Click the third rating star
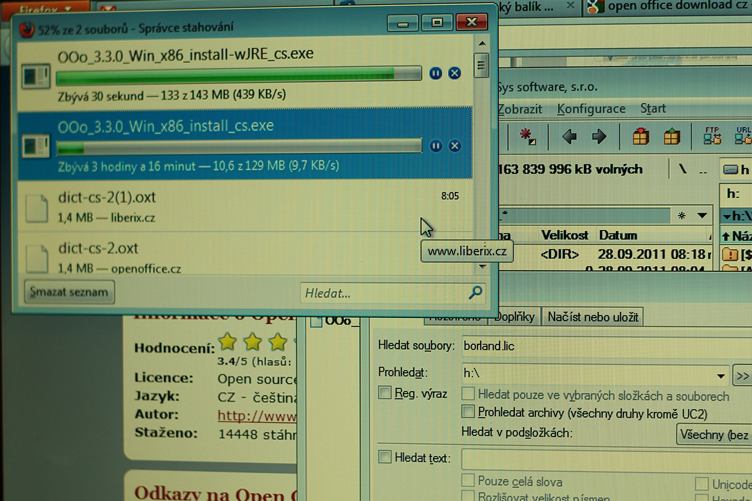 [277, 341]
